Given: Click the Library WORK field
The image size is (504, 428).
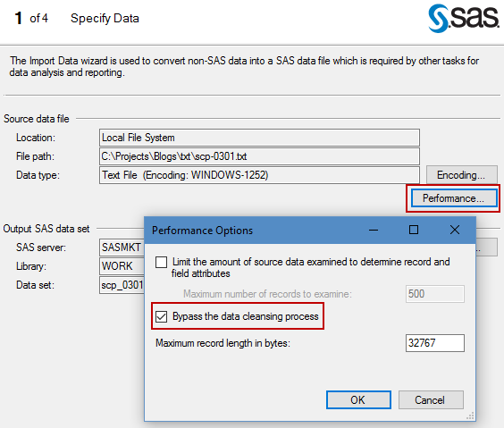Looking at the screenshot, I should (x=122, y=266).
